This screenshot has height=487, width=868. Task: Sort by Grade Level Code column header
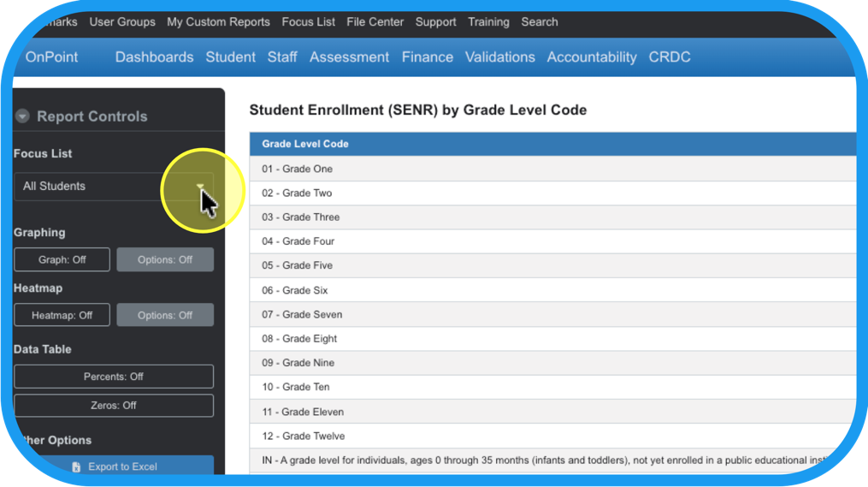click(305, 144)
